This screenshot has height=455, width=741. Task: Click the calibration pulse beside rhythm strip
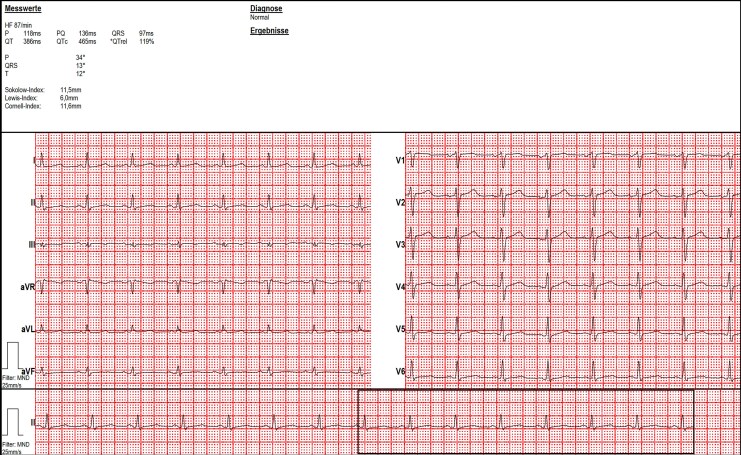coord(12,422)
